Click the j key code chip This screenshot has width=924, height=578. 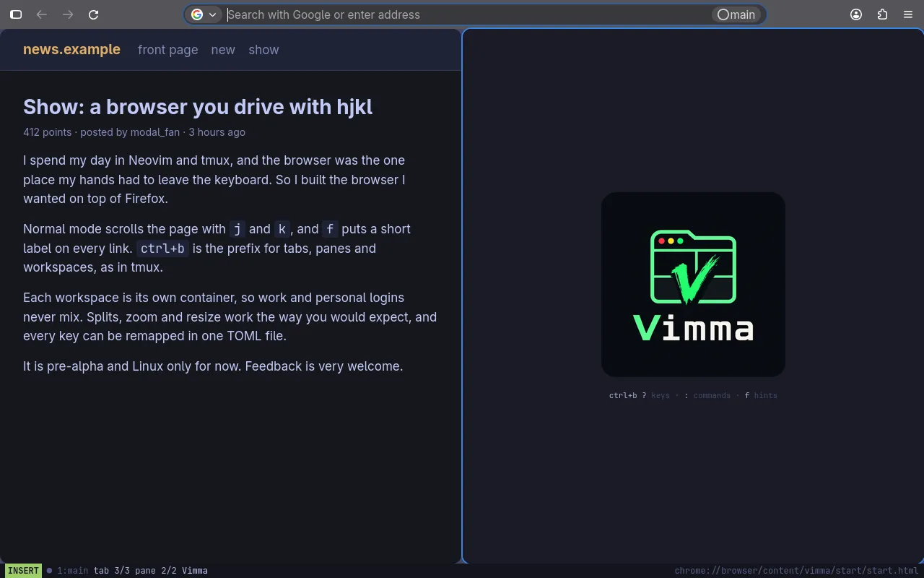(237, 229)
